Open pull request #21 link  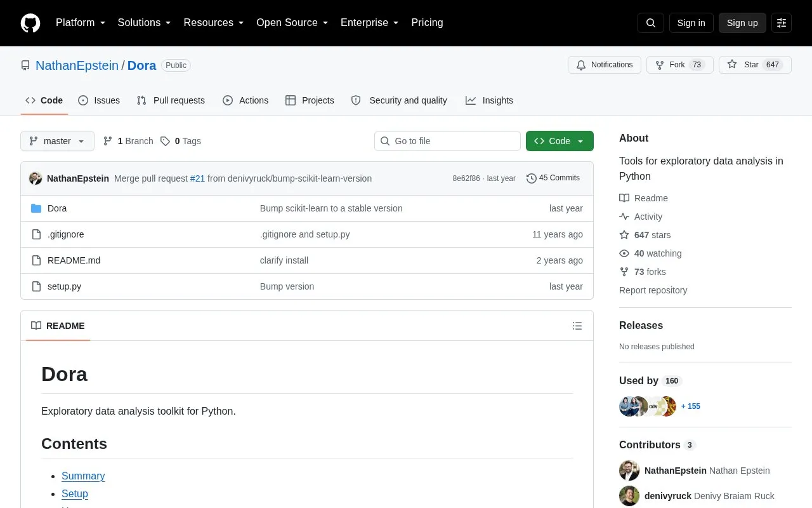point(197,178)
